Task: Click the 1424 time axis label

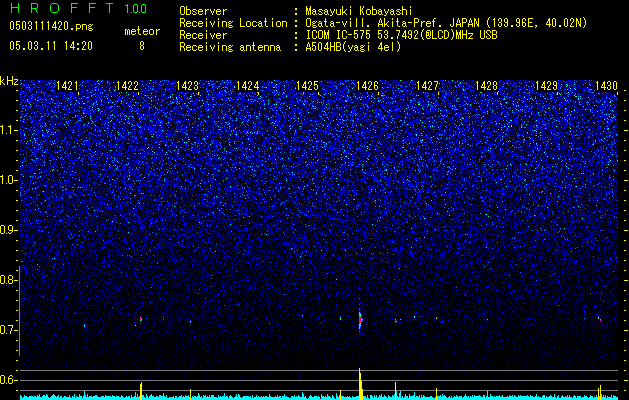Action: 248,85
